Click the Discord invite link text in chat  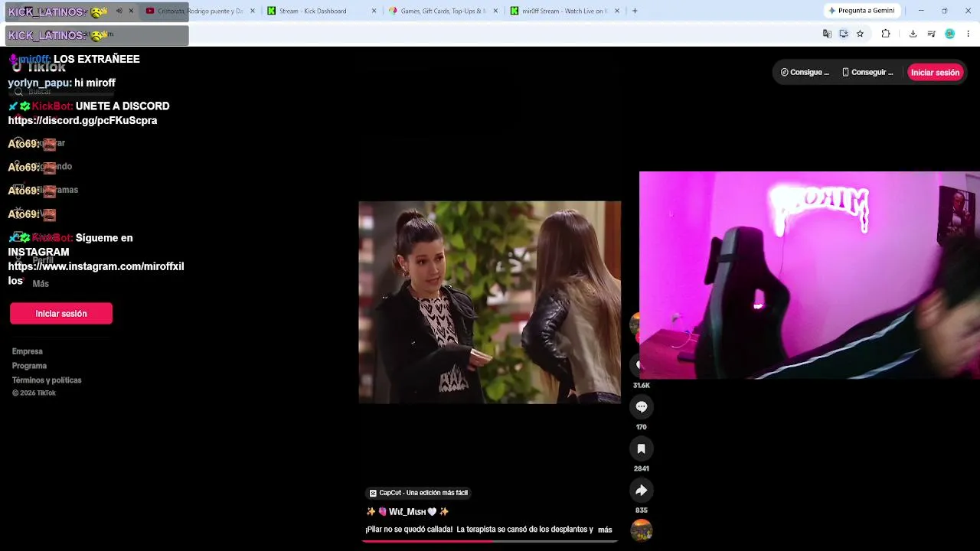[83, 121]
